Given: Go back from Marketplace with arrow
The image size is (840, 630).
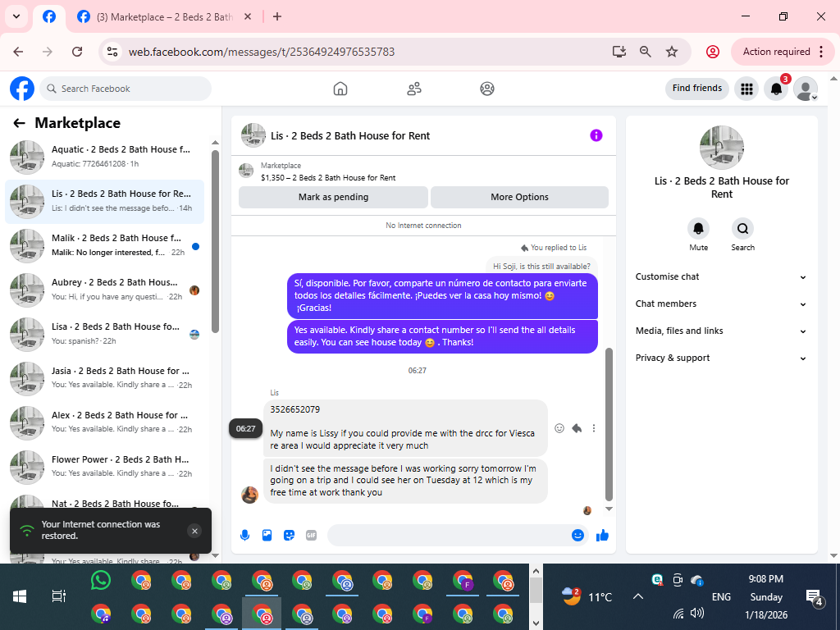Looking at the screenshot, I should pyautogui.click(x=20, y=123).
